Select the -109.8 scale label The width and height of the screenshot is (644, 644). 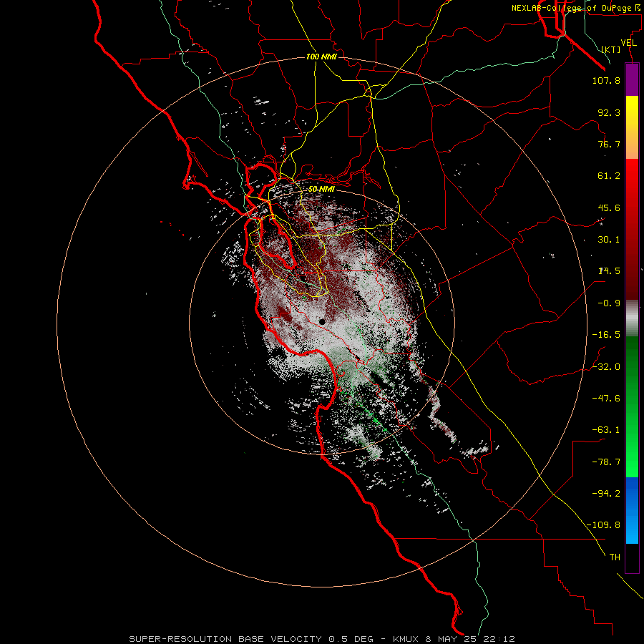(603, 525)
